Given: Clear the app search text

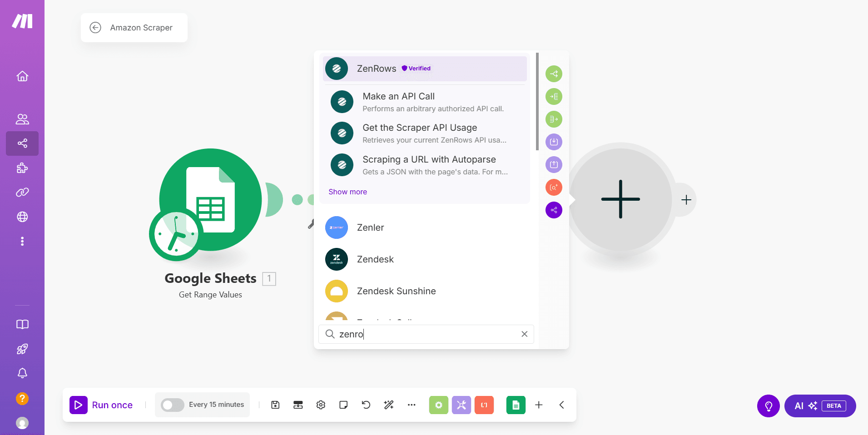Looking at the screenshot, I should pos(525,334).
